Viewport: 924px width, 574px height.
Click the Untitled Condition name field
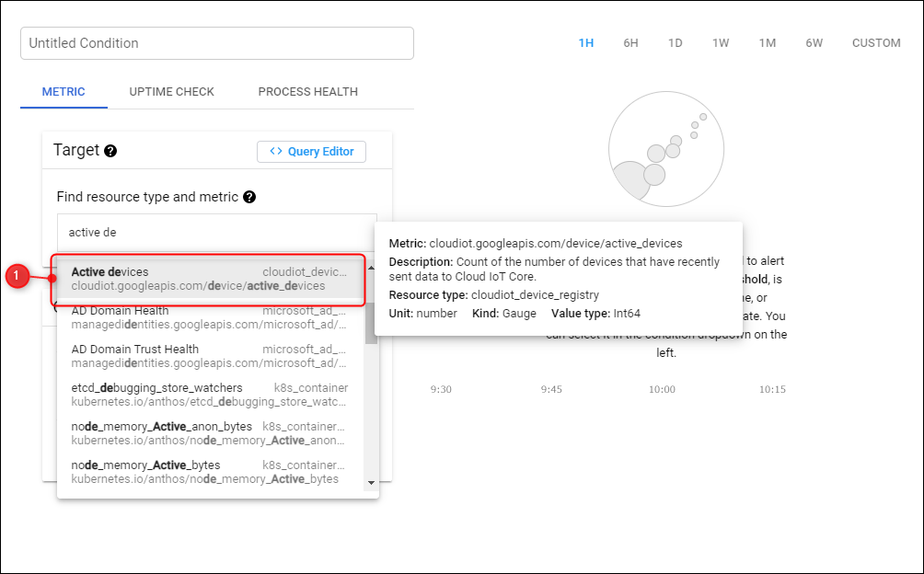(x=217, y=43)
